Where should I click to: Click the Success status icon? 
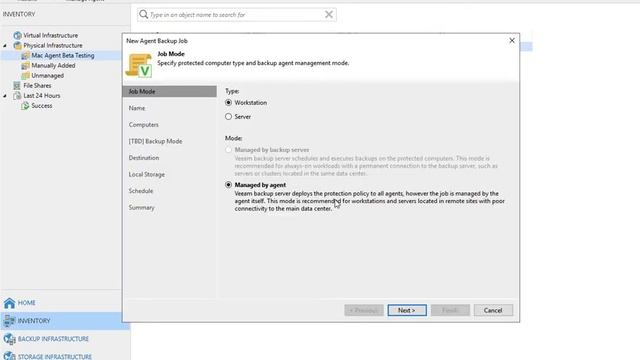coord(25,106)
